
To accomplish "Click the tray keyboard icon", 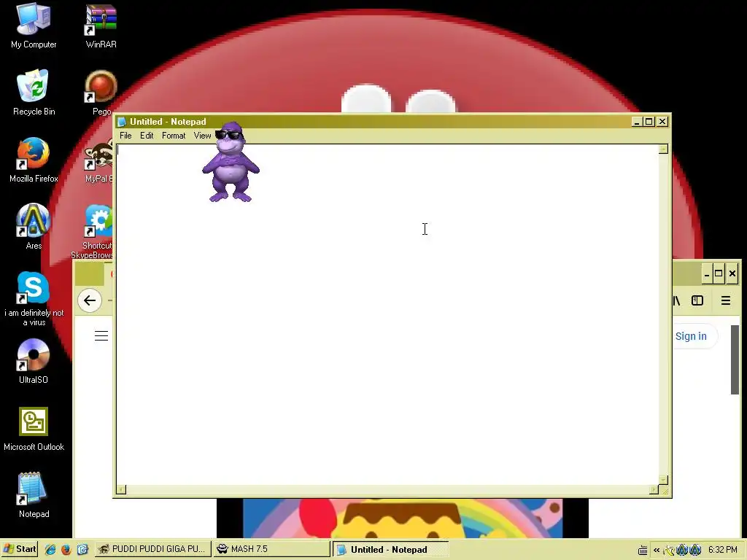I will [642, 550].
